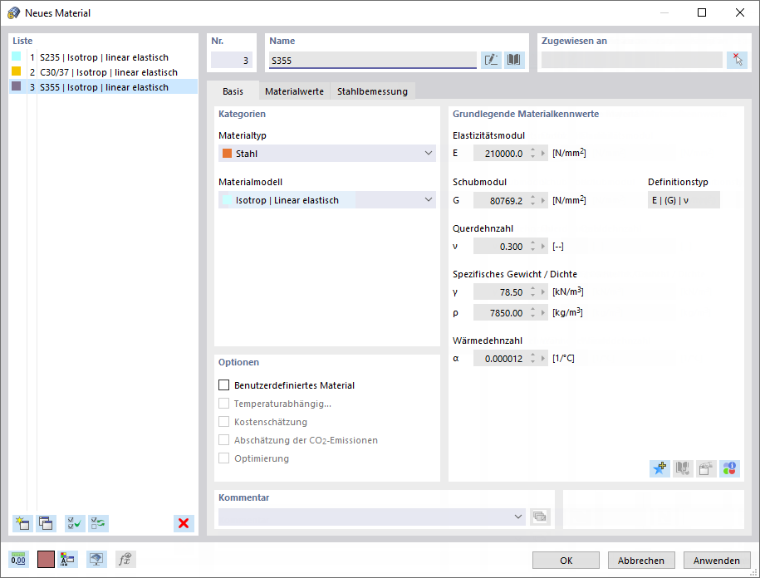The height and width of the screenshot is (578, 760).
Task: Expand the arrow menu beside E value
Action: pos(543,154)
